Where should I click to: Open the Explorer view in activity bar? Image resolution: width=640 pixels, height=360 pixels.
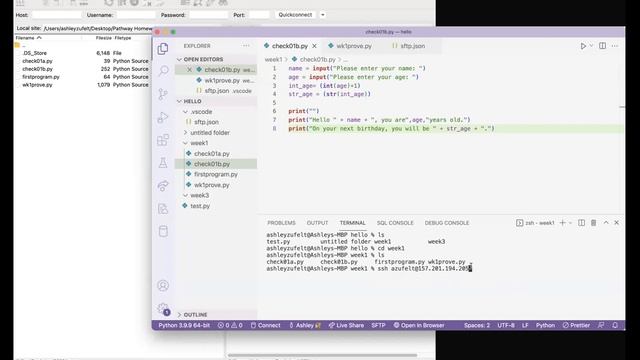(x=163, y=49)
